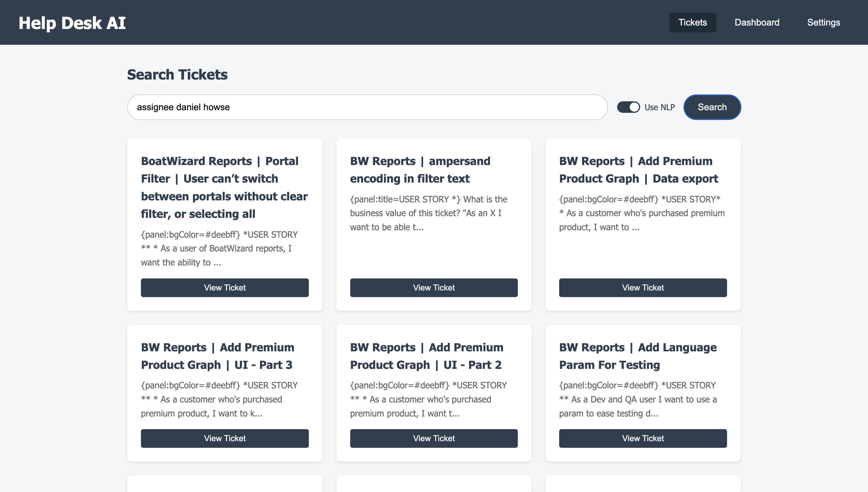View the Portal Filter ticket

225,288
